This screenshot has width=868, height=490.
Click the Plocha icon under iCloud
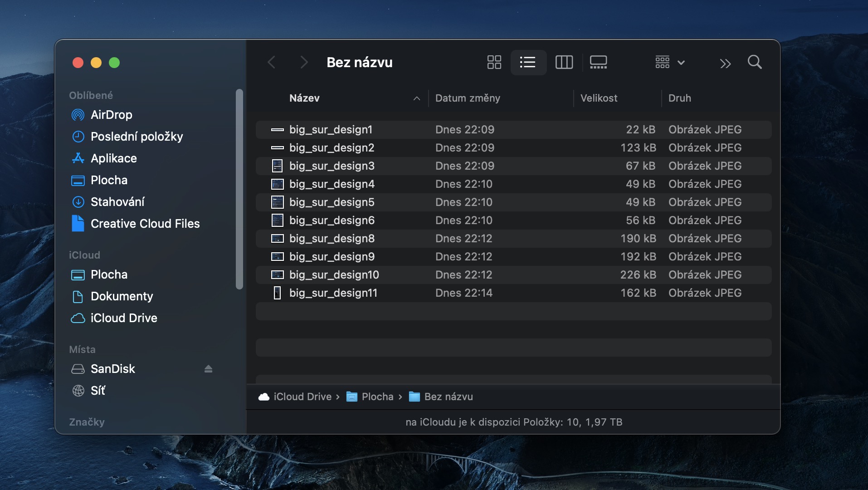click(78, 274)
